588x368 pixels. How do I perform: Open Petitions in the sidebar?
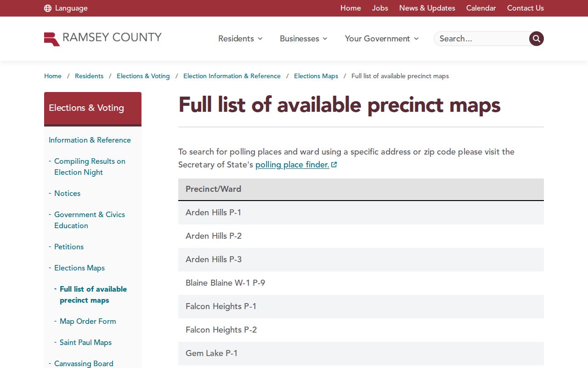pos(69,247)
